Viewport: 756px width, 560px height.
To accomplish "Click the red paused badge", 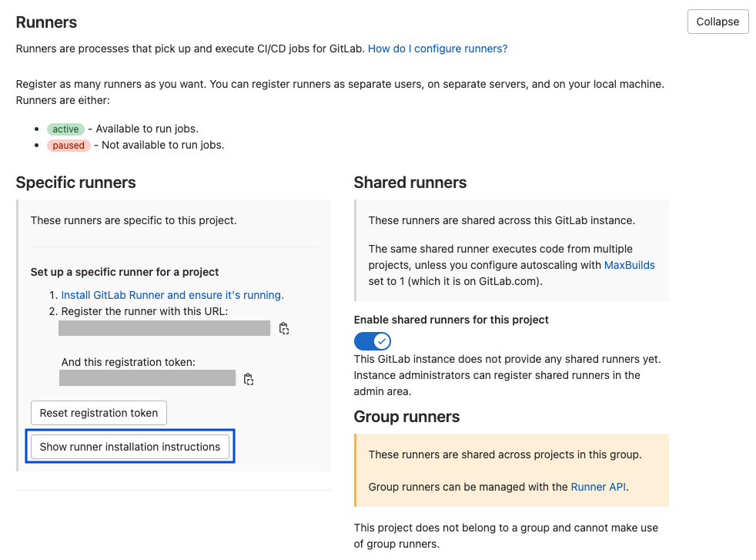I will tap(69, 145).
